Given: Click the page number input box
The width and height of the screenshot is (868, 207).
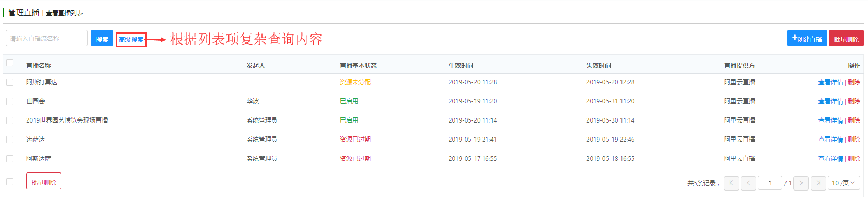Looking at the screenshot, I should (770, 183).
